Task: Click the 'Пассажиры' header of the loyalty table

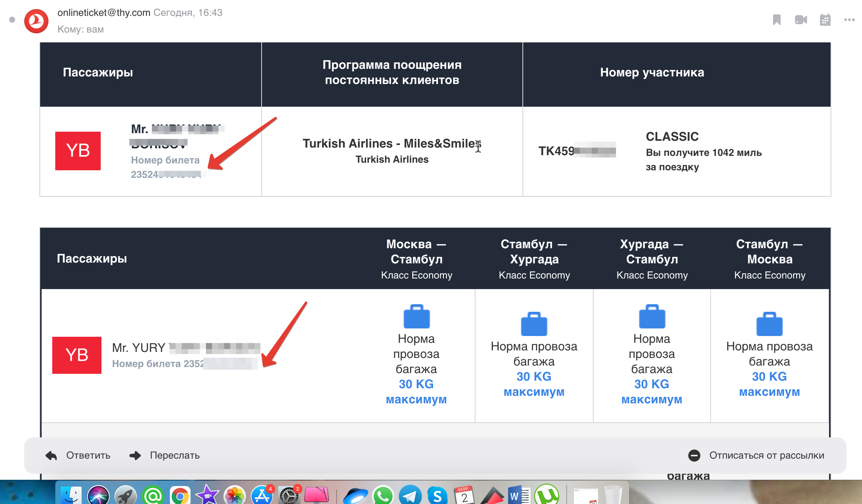Action: 98,72
